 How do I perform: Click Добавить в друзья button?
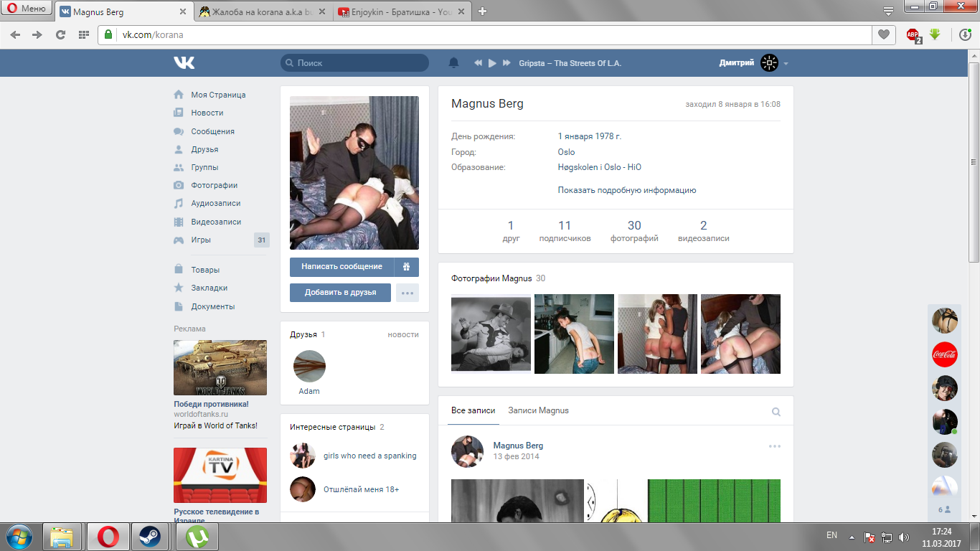tap(340, 293)
